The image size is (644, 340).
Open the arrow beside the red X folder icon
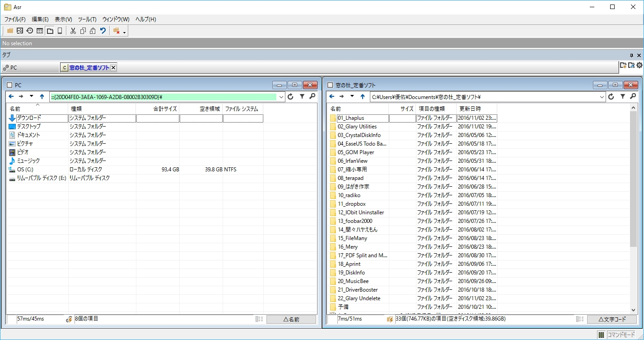coord(124,32)
